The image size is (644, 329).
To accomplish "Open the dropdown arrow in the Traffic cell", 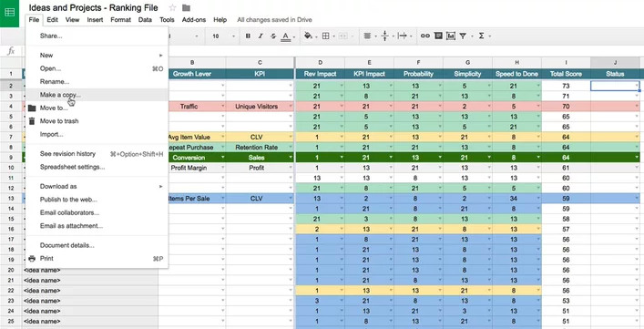I will tap(223, 107).
